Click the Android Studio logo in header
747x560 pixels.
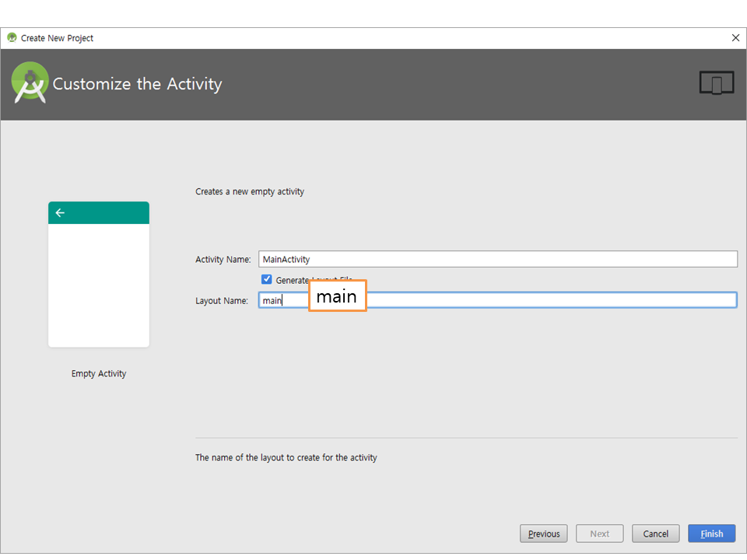30,83
